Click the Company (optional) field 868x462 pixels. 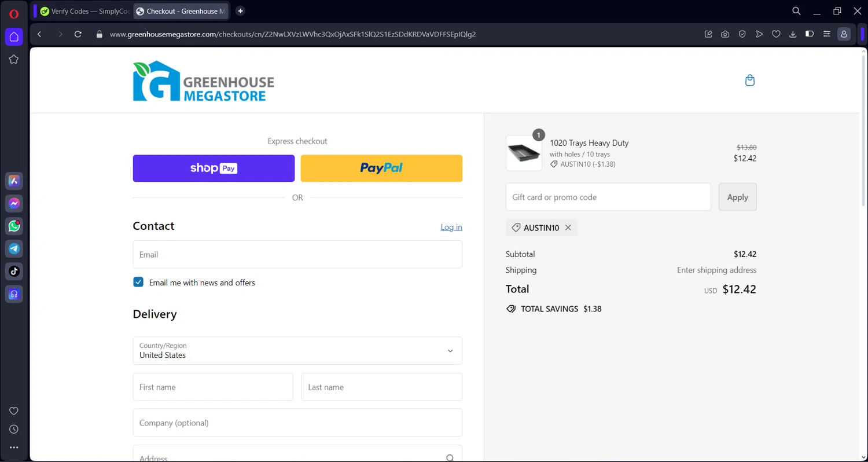click(297, 423)
